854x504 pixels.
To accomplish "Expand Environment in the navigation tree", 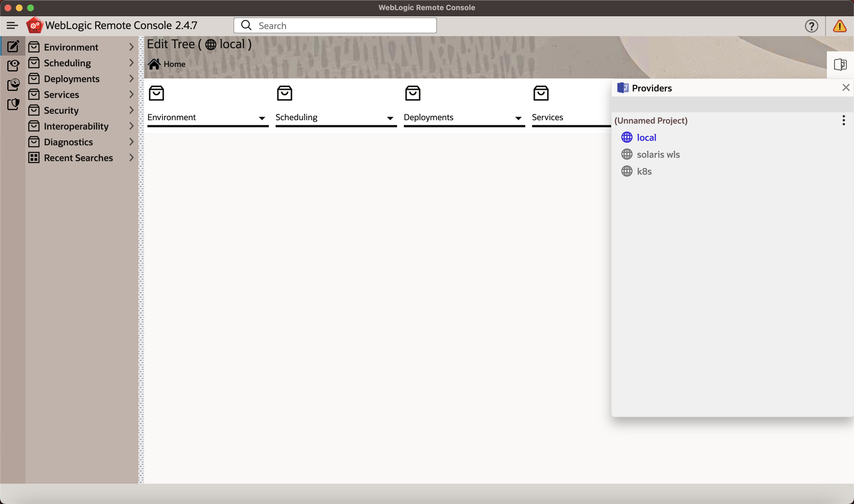I will [132, 47].
